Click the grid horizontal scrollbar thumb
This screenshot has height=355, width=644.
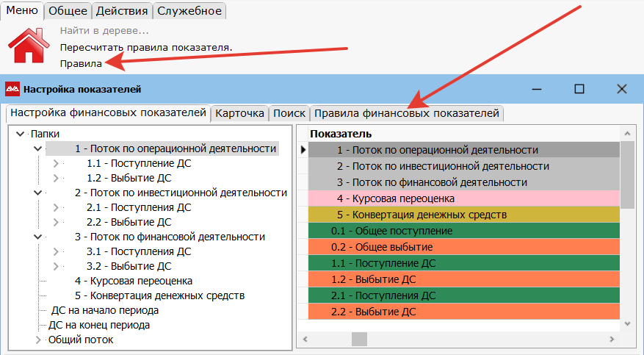359,339
